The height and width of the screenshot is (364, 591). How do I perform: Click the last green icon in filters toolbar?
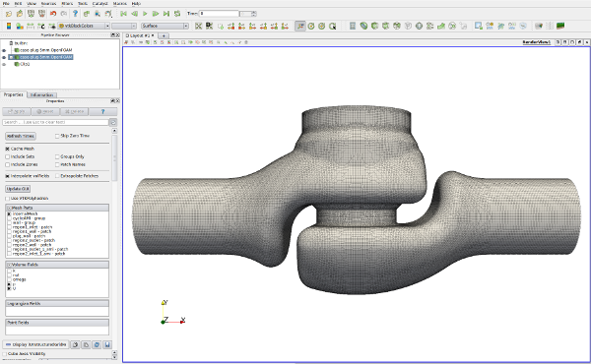click(560, 26)
